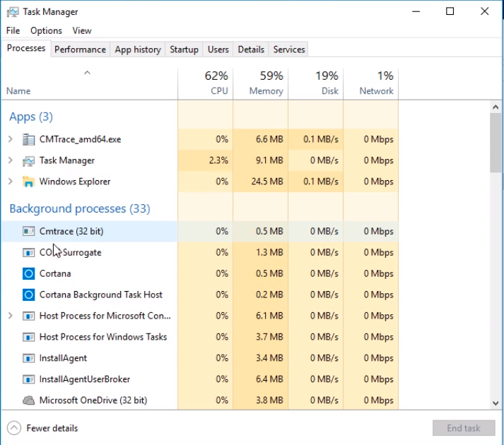This screenshot has height=445, width=504.
Task: Sort by the Network column header
Action: click(371, 83)
